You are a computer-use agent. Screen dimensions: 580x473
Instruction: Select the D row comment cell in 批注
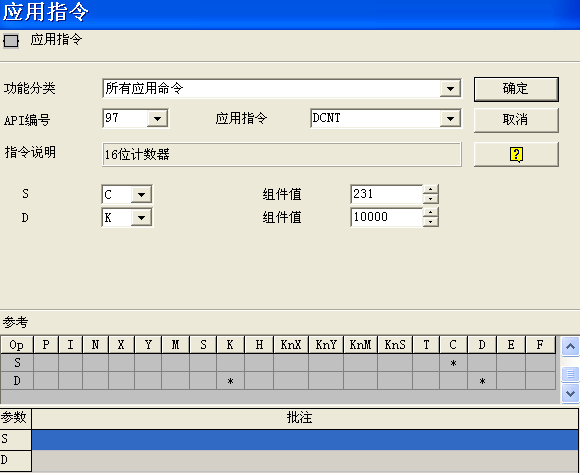click(305, 461)
